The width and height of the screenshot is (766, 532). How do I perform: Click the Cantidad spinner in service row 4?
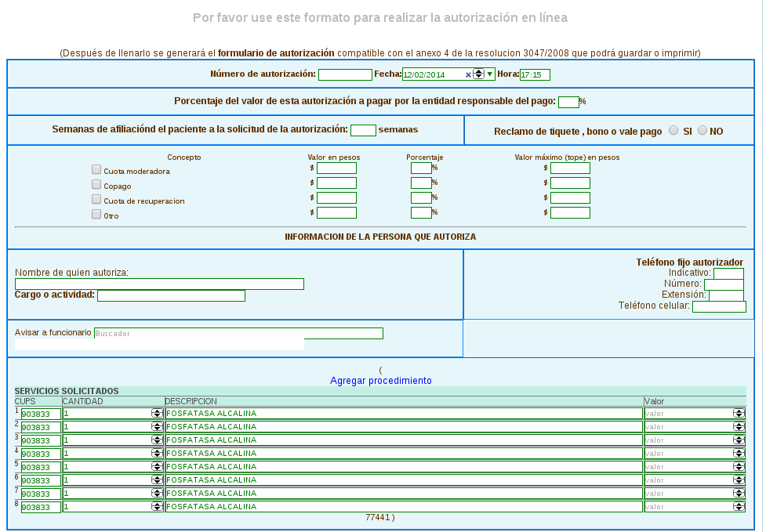click(x=157, y=454)
